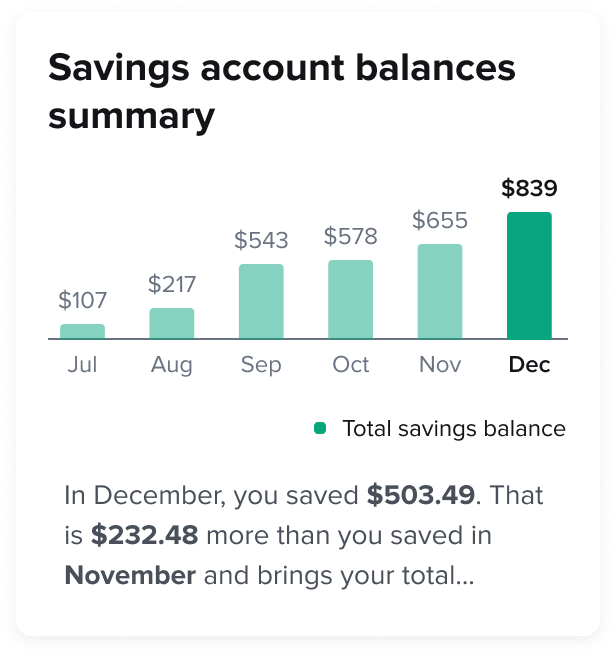
Task: Click the December bar in chart
Action: pos(529,276)
